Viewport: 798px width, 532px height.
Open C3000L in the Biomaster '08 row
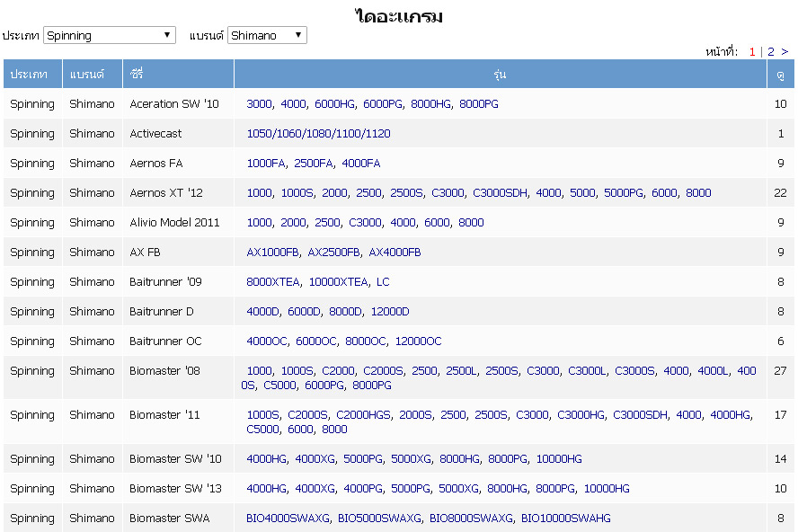point(587,370)
